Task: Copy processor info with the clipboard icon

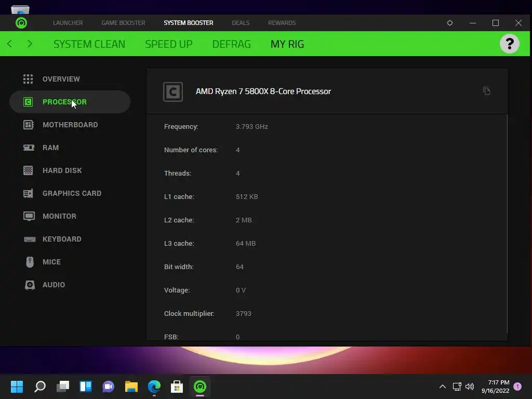Action: pyautogui.click(x=486, y=91)
